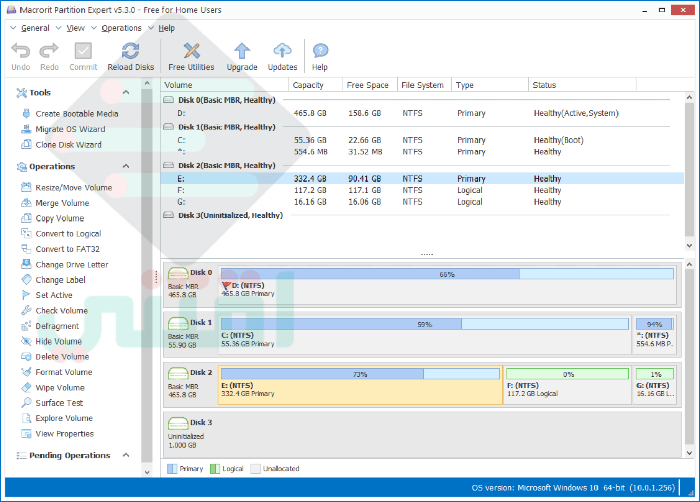Click the Defragment operation icon
Image resolution: width=700 pixels, height=502 pixels.
coord(26,326)
